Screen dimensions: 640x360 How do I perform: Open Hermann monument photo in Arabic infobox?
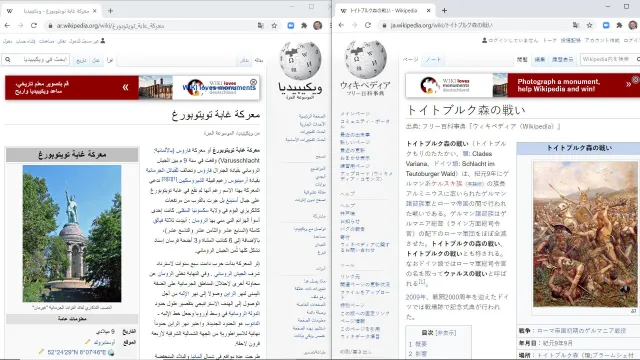[x=72, y=233]
